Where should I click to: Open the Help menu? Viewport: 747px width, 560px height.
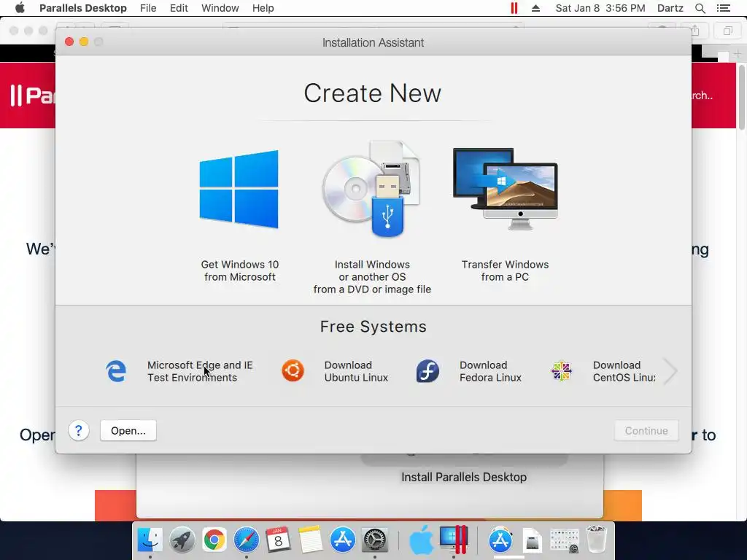tap(263, 8)
